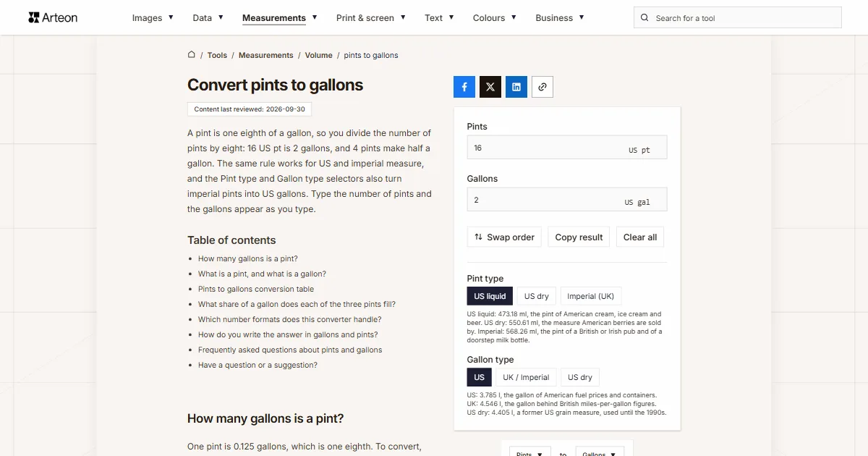
Task: Click the Swap order button
Action: (504, 237)
